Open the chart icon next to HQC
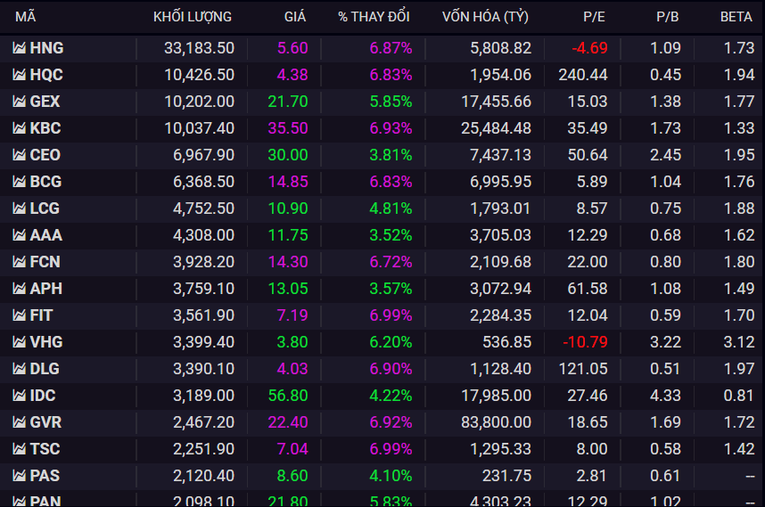765x507 pixels. point(19,75)
